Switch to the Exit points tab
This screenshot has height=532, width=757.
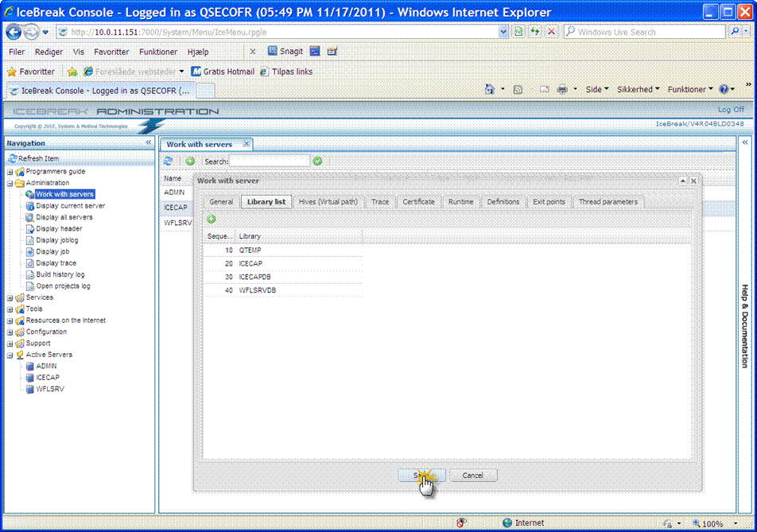coord(549,202)
